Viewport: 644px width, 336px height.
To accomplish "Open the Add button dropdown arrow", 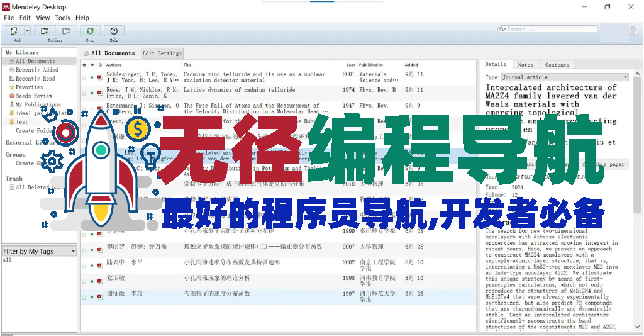I will coord(28,31).
